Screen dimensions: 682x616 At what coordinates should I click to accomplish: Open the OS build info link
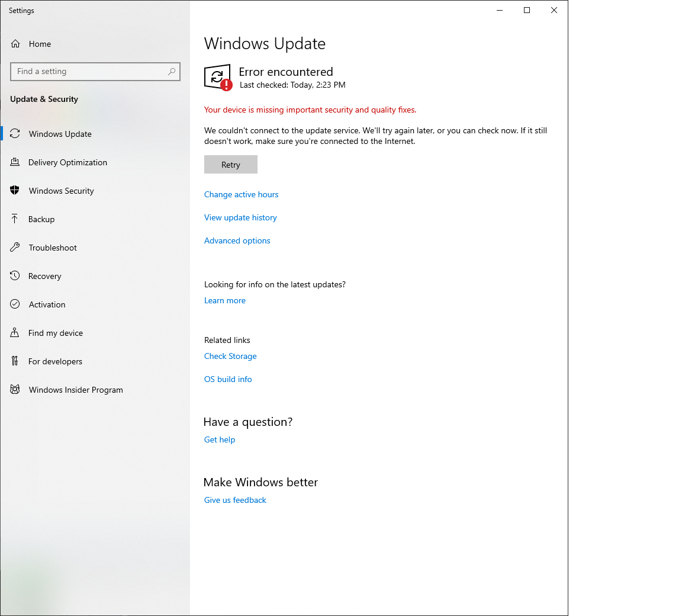point(228,379)
